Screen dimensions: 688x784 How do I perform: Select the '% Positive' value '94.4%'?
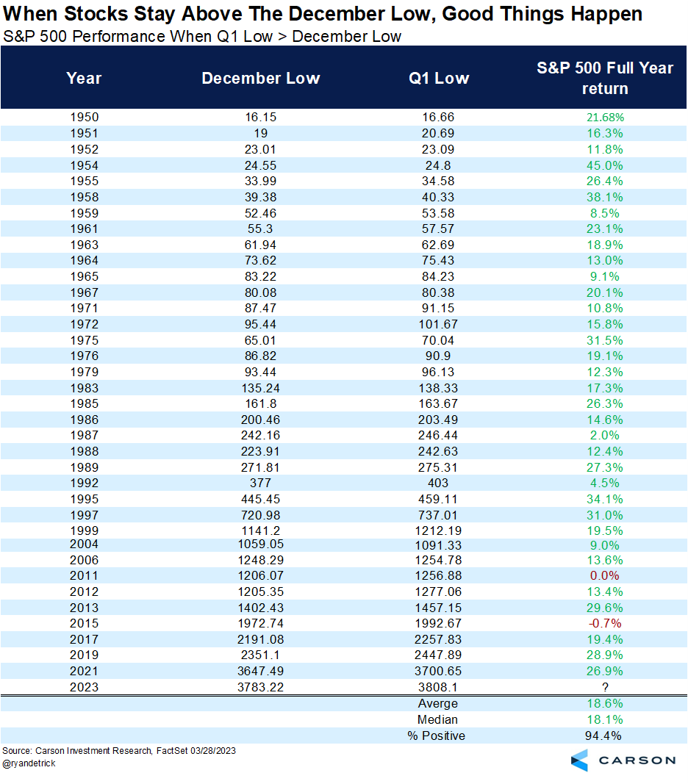603,736
